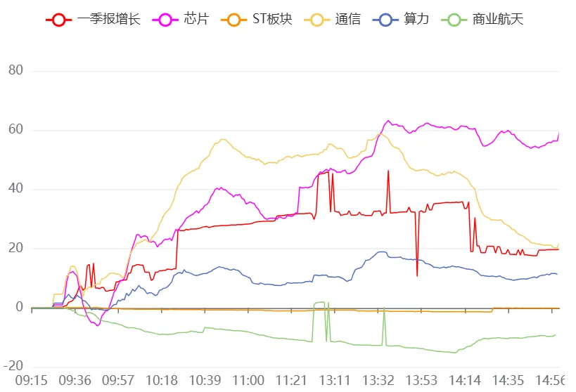Click the blue 算力 legend marker

[385, 20]
